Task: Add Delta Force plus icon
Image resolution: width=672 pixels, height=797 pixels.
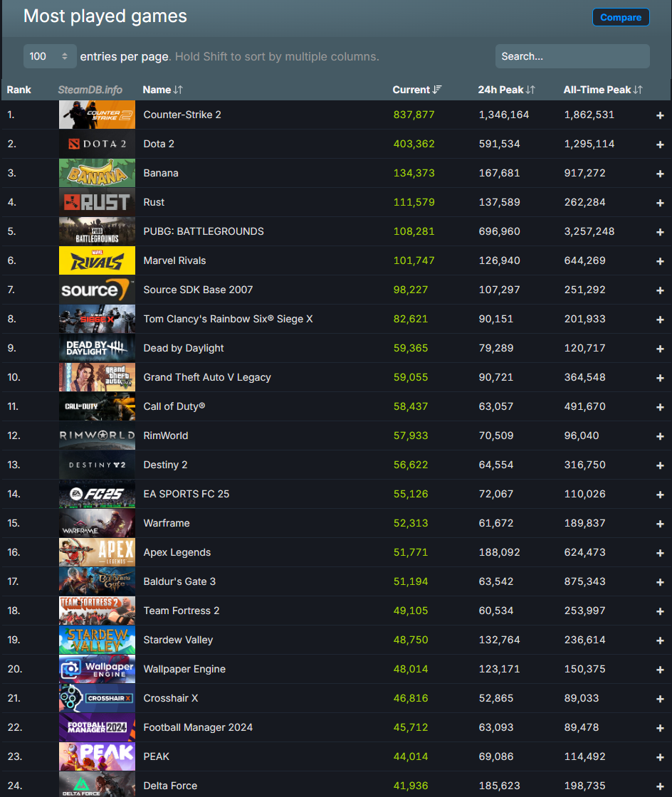Action: pyautogui.click(x=660, y=786)
